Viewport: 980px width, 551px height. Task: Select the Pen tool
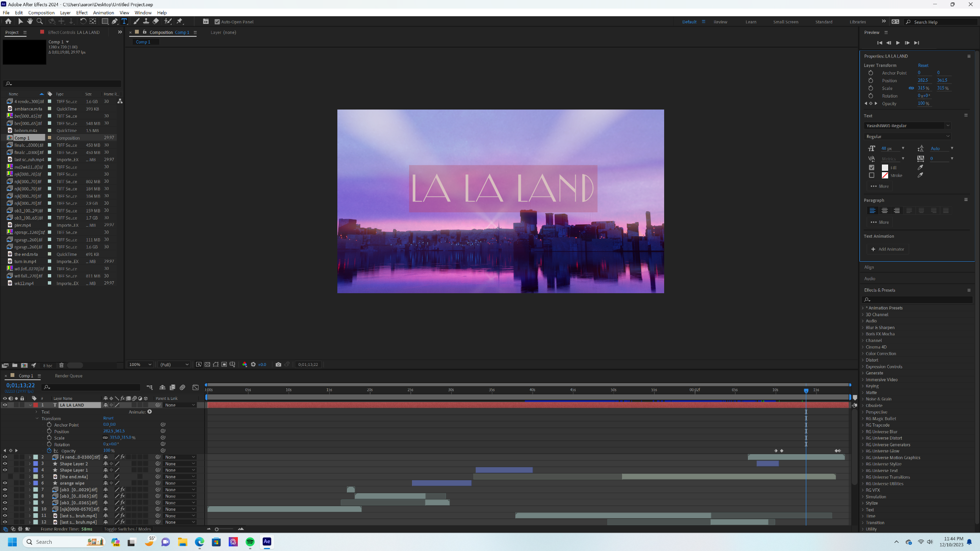pos(115,21)
